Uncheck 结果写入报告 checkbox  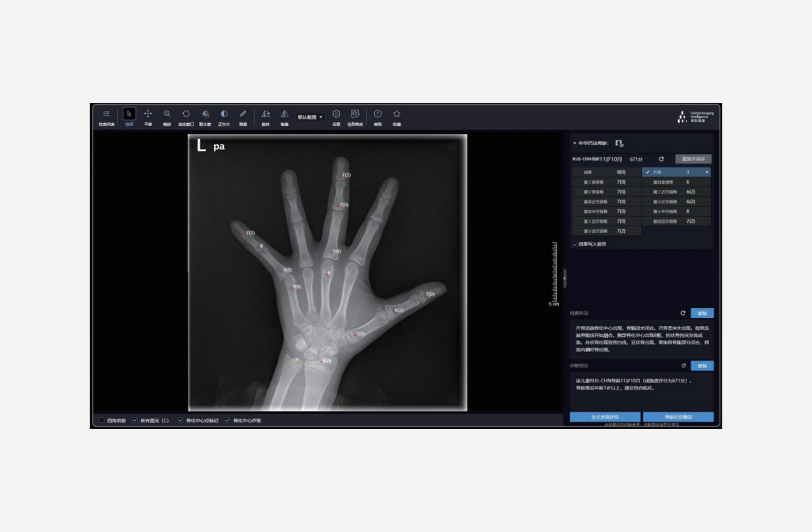(x=575, y=244)
